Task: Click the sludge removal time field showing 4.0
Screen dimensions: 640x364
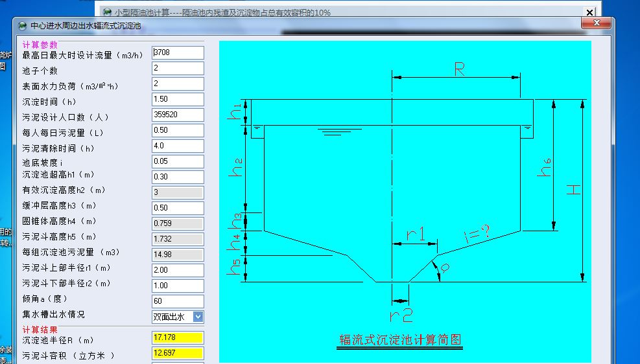Action: [178, 146]
